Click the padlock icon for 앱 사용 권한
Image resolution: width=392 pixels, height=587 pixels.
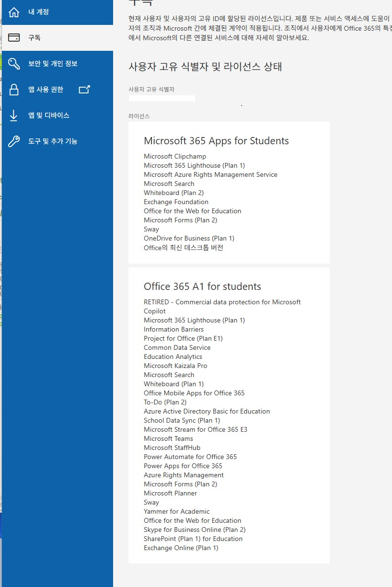pos(14,90)
